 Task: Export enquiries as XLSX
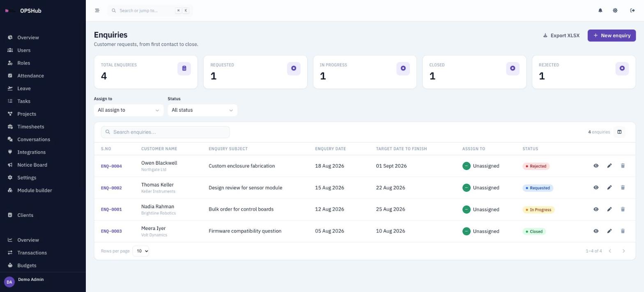coord(561,35)
